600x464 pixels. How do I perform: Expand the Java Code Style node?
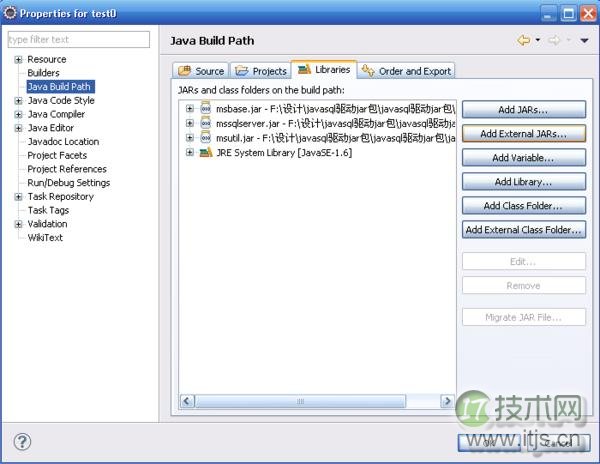point(18,101)
